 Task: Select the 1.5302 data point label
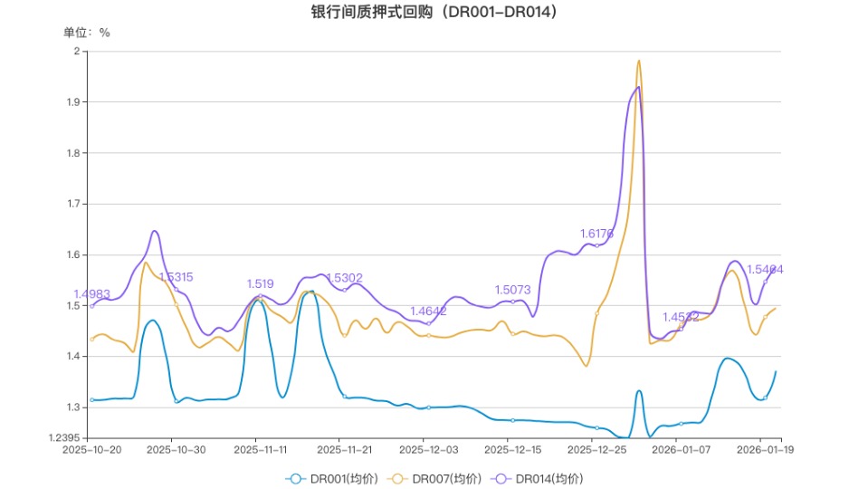(x=344, y=278)
